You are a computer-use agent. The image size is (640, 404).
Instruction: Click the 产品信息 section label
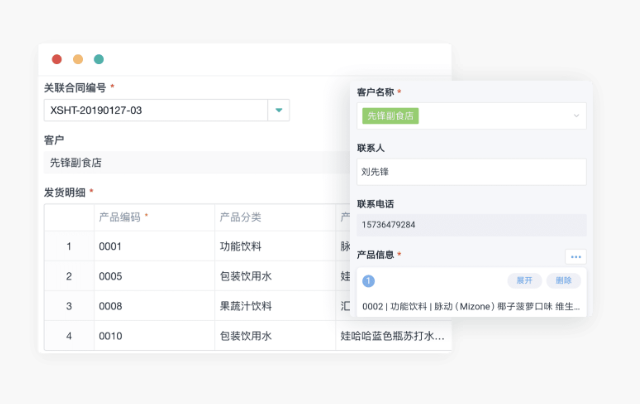pos(376,255)
